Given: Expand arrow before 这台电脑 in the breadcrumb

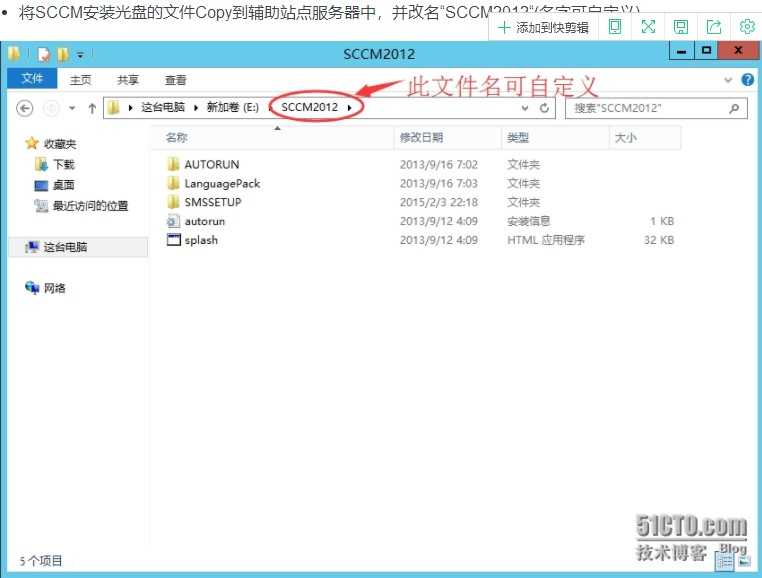Looking at the screenshot, I should point(130,107).
